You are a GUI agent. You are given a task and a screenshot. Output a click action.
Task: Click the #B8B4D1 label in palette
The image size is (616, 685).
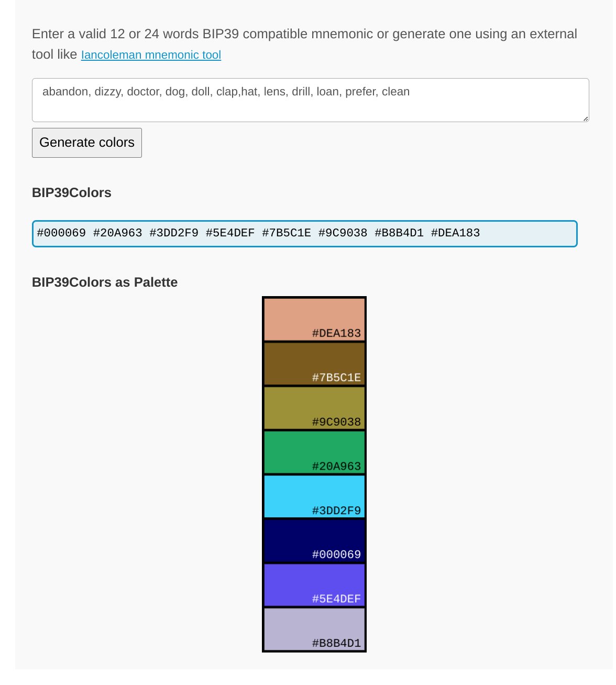point(336,643)
